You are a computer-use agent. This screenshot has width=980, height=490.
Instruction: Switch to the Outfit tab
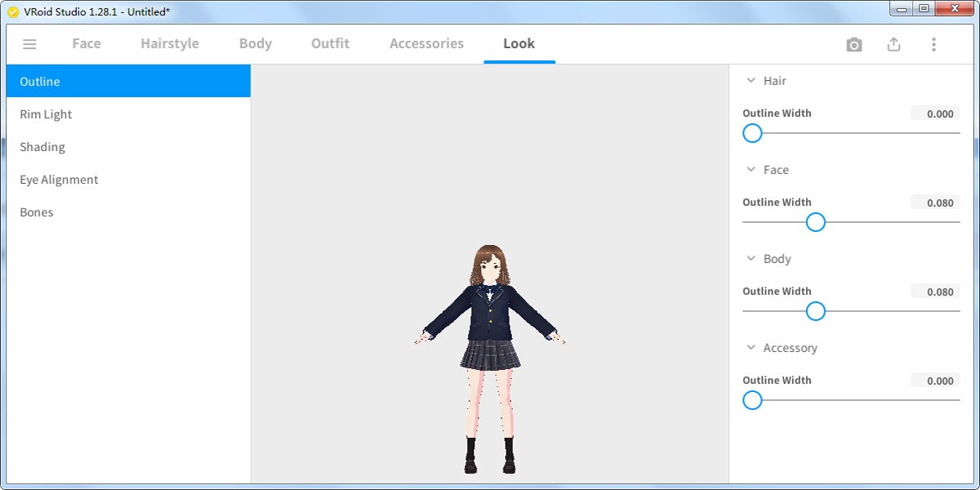click(x=330, y=44)
